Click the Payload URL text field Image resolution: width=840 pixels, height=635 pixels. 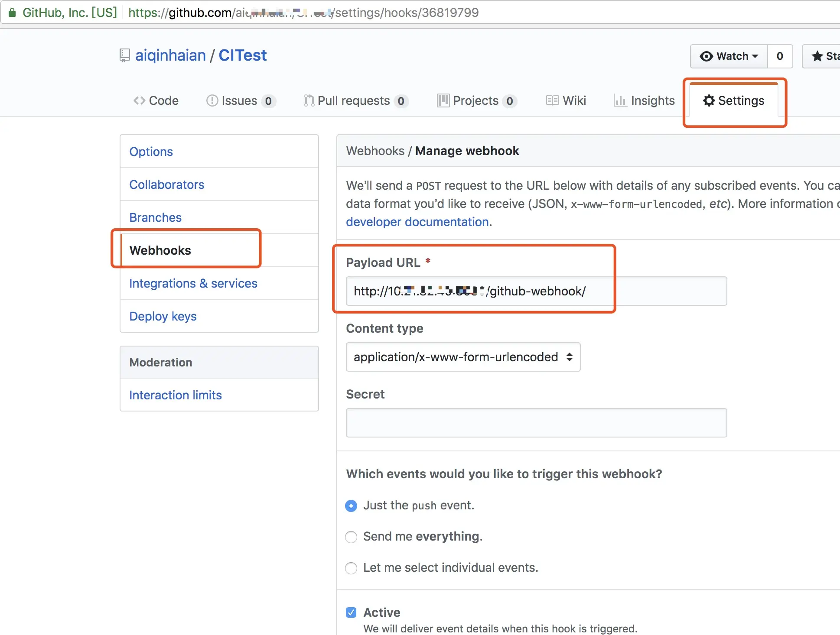tap(536, 291)
